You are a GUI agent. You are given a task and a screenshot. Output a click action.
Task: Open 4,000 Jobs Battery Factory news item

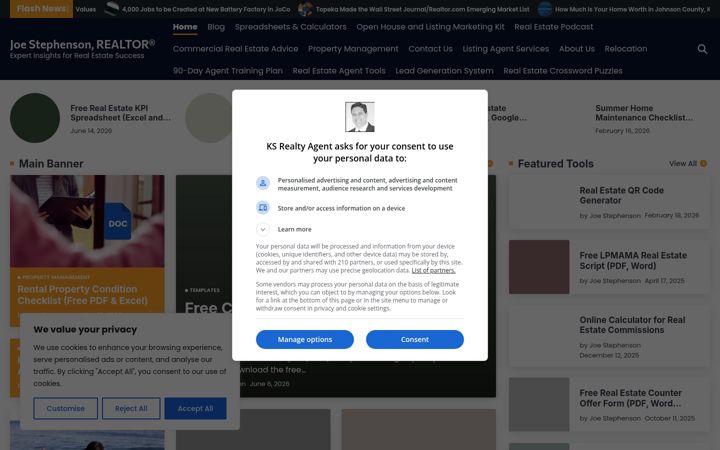pos(206,9)
